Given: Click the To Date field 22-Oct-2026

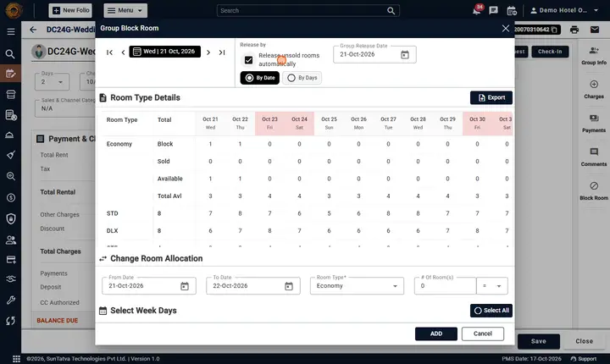Looking at the screenshot, I should pos(252,286).
